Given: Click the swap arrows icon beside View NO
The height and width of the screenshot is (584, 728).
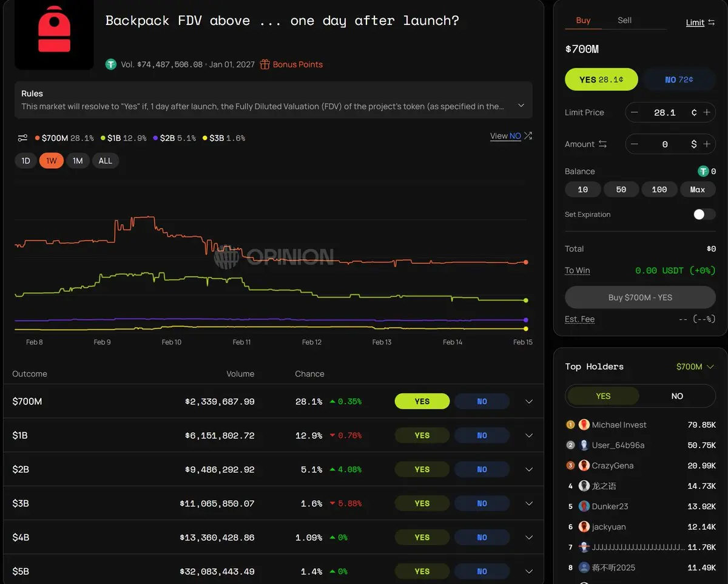Looking at the screenshot, I should 528,136.
